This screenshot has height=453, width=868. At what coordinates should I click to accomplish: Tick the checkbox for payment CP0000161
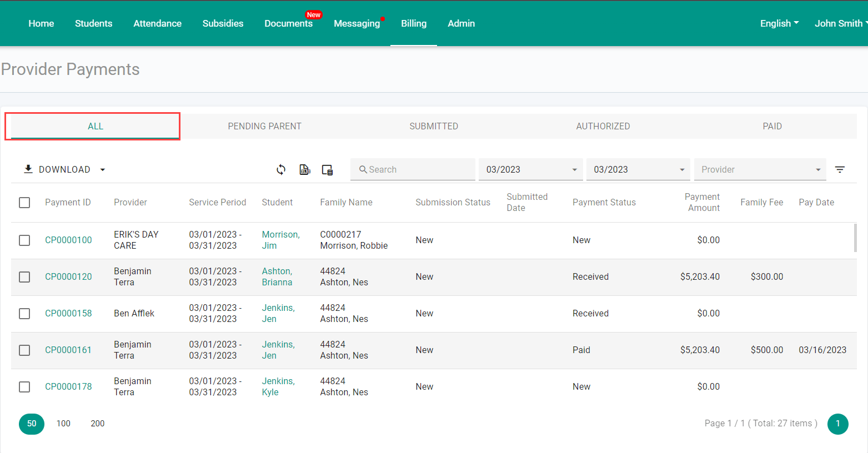click(x=24, y=350)
